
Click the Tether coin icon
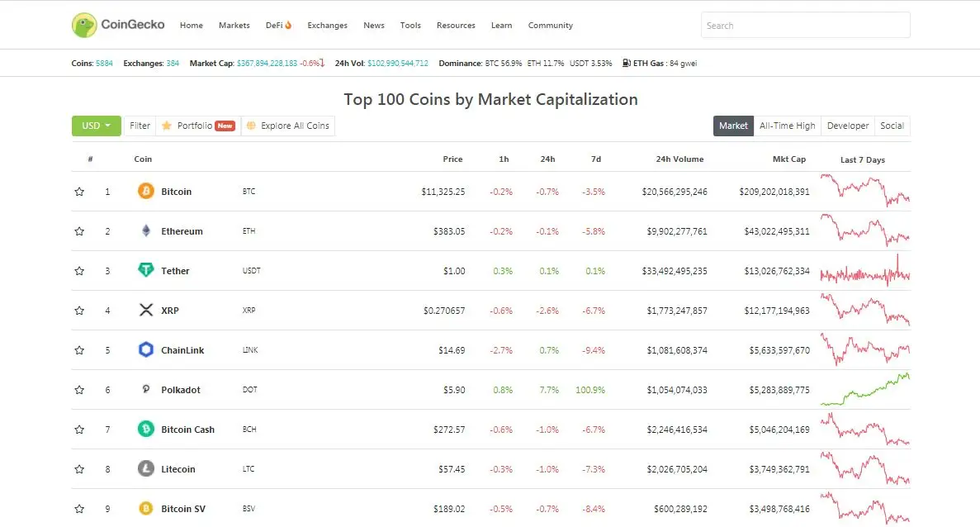[146, 271]
